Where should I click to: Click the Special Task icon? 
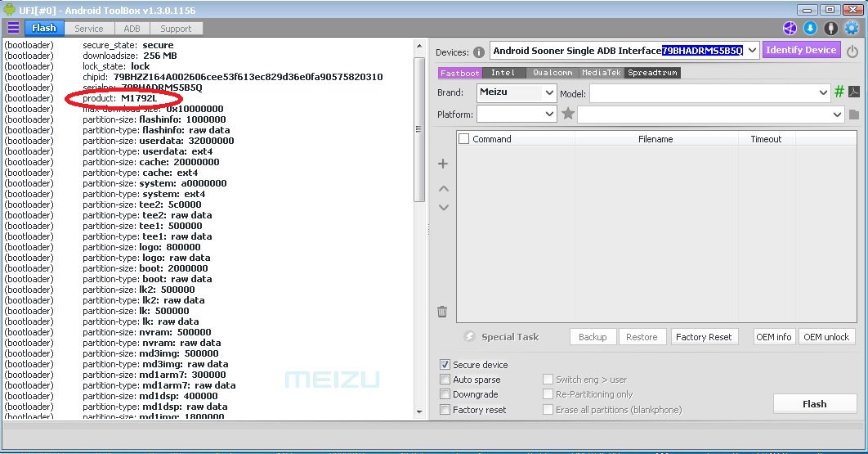(469, 336)
